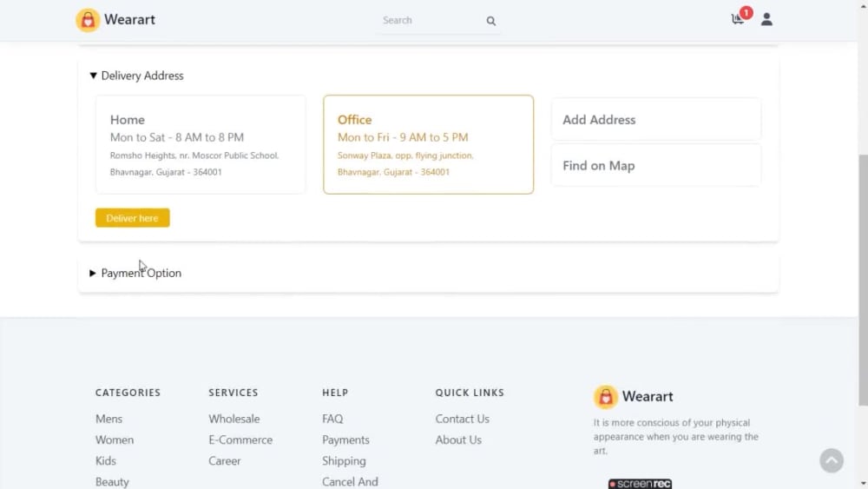Image resolution: width=868 pixels, height=489 pixels.
Task: Click the 'Mon to Sat - 8 AM to 8 PM' text
Action: [x=177, y=137]
